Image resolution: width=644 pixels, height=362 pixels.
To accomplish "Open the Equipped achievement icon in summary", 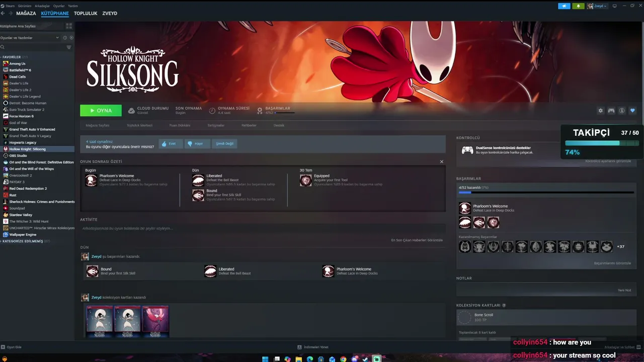I will (x=306, y=180).
